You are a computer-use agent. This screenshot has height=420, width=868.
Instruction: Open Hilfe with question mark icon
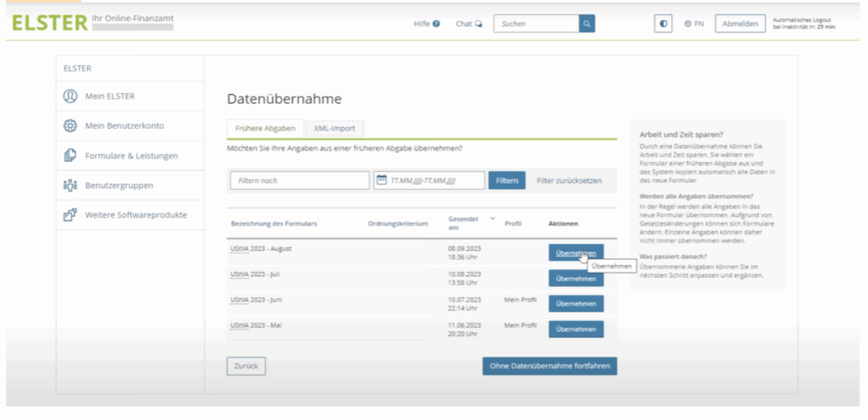[426, 24]
